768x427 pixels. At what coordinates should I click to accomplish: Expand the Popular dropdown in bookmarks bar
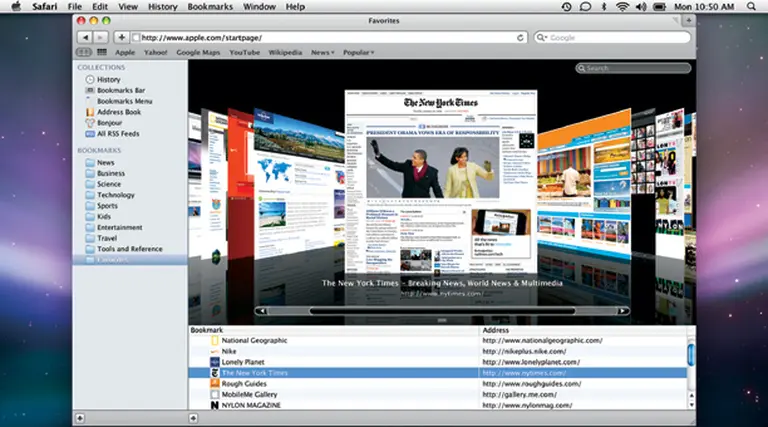(359, 52)
